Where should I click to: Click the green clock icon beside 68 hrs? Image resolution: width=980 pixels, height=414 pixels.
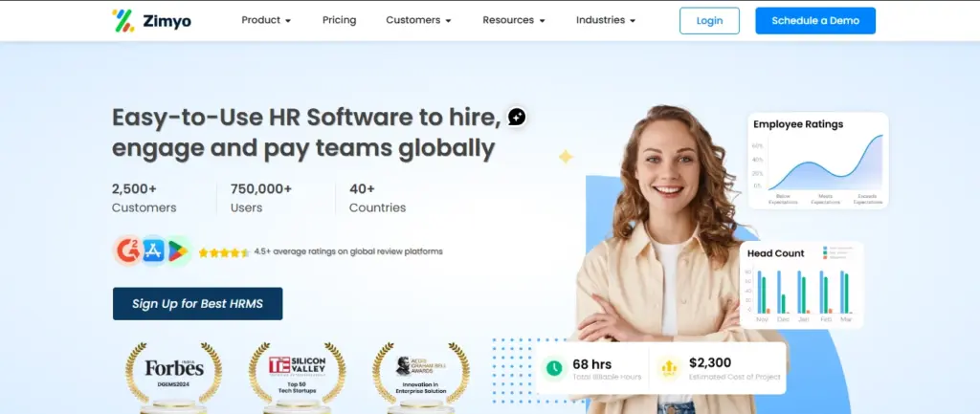click(x=554, y=368)
